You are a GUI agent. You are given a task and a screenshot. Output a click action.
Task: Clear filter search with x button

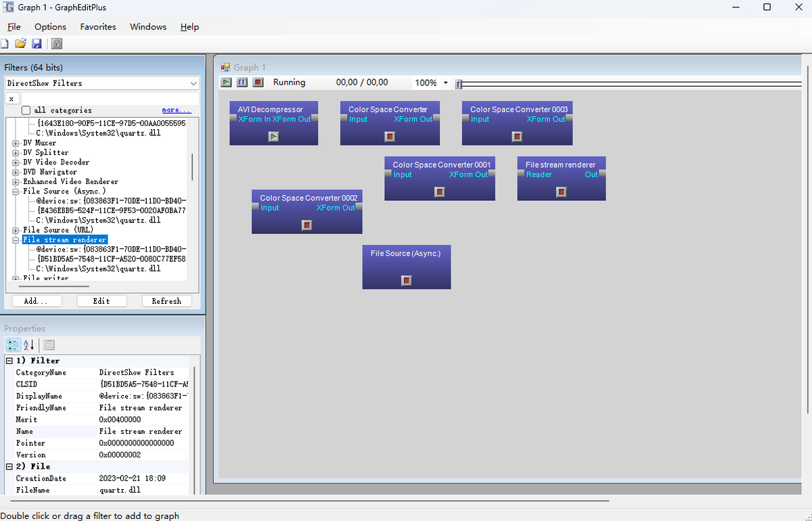click(12, 98)
